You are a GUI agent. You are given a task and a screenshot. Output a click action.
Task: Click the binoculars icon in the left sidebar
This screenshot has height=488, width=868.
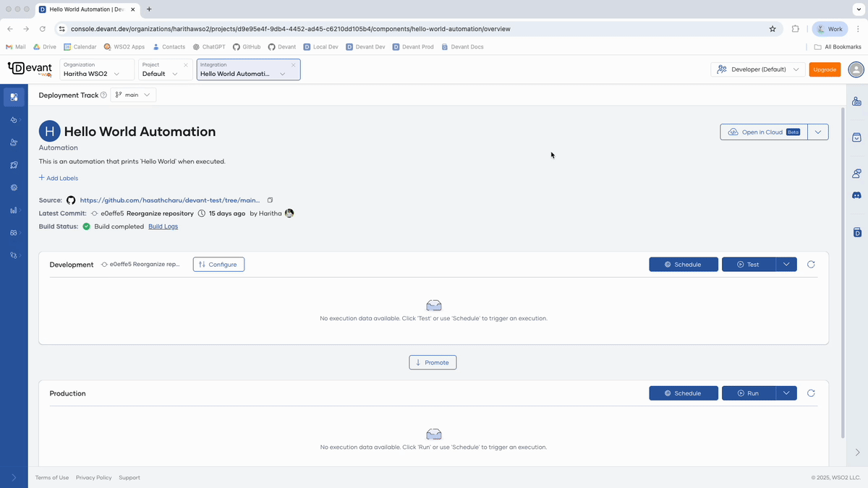point(14,233)
